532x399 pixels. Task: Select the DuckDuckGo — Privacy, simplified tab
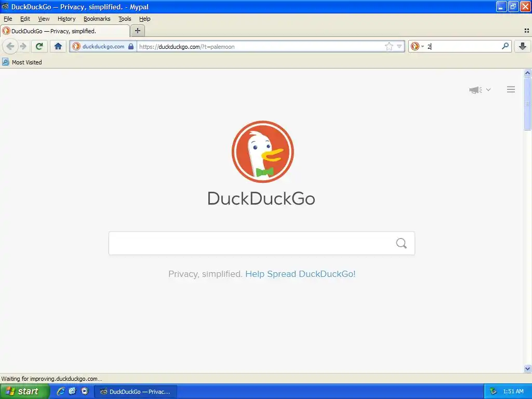[65, 31]
